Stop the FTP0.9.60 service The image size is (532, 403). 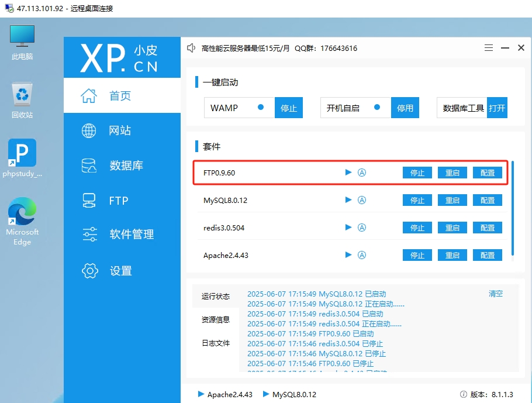417,173
